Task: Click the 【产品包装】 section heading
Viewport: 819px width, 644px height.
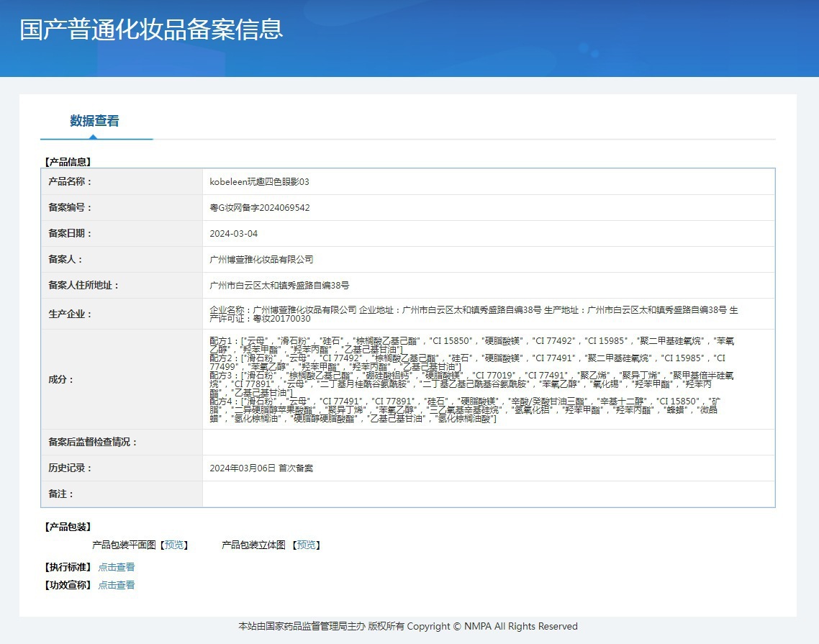Action: coord(68,527)
